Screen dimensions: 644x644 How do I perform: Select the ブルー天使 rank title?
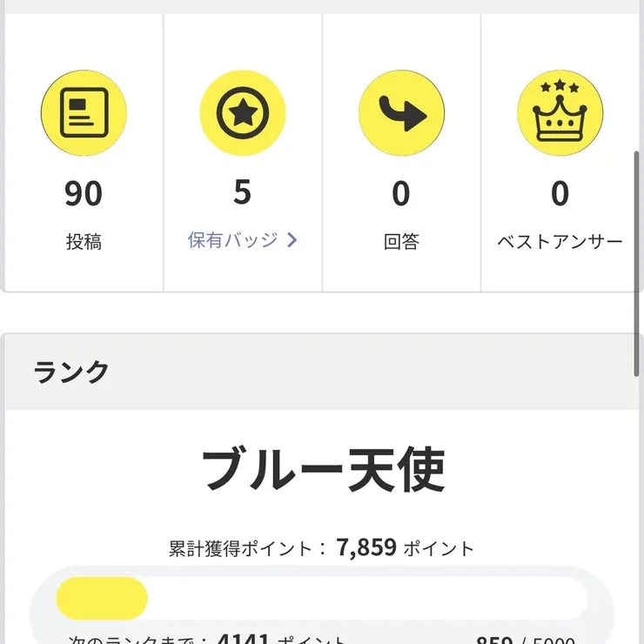tap(323, 471)
